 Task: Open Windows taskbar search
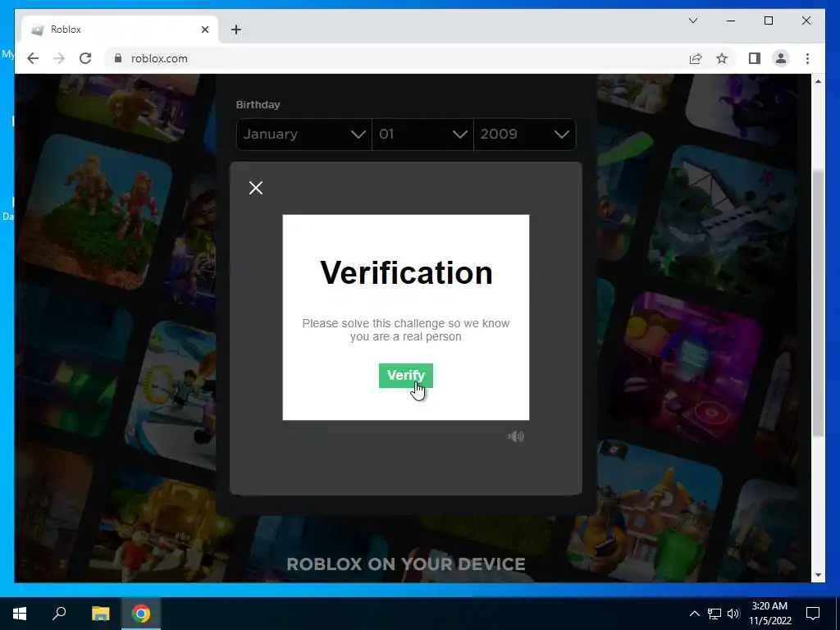click(59, 614)
